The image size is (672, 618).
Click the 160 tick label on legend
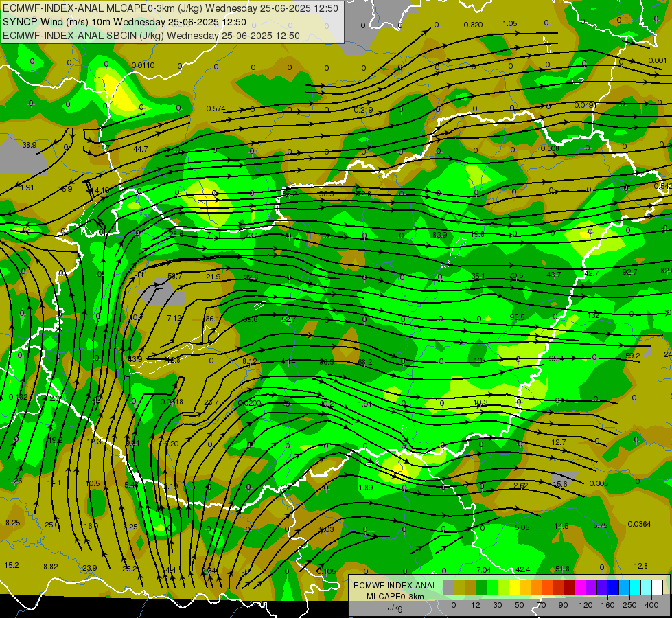tap(607, 605)
